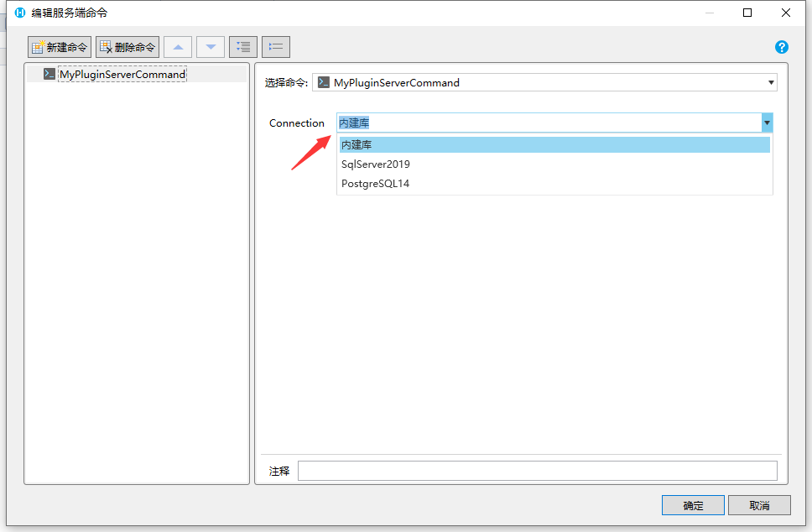812x532 pixels.
Task: Open help via the blue question mark
Action: pyautogui.click(x=782, y=47)
